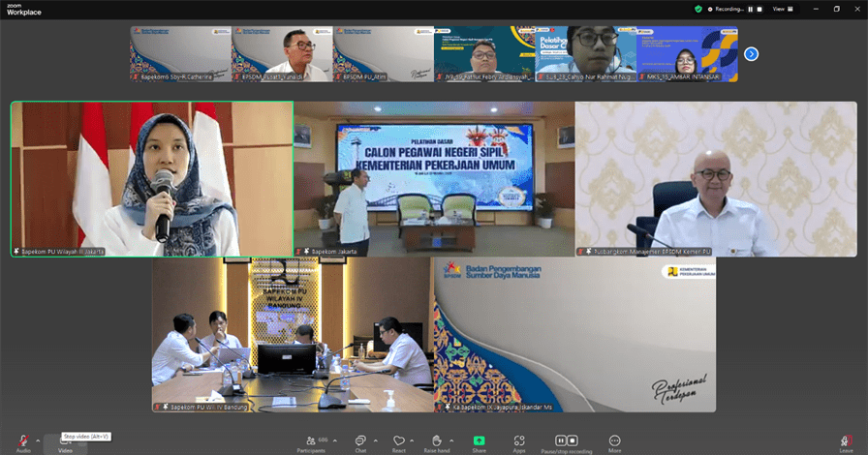Screen dimensions: 868x455
Task: Restore down the Zoom window
Action: coord(836,9)
